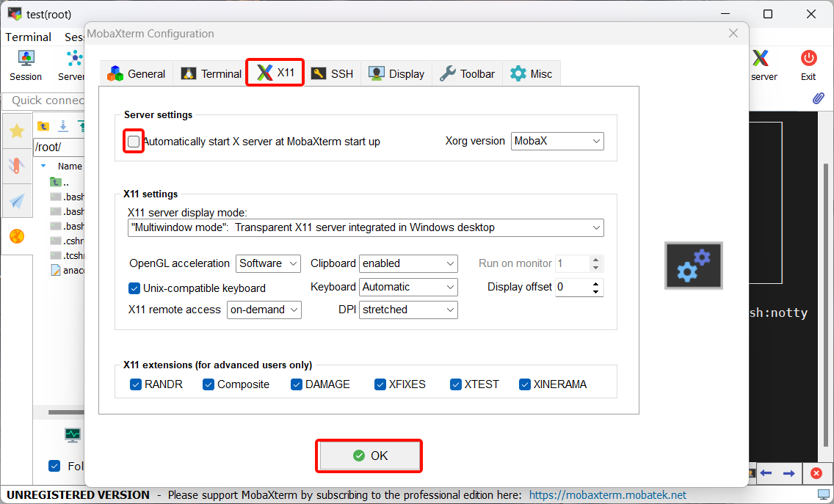The width and height of the screenshot is (834, 504).
Task: Open the General configuration tab
Action: click(136, 73)
